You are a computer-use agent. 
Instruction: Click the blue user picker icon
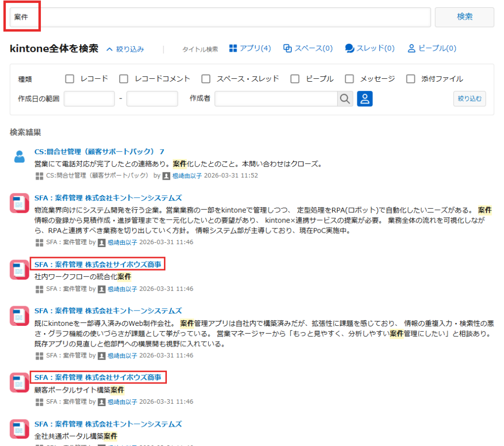(x=365, y=99)
